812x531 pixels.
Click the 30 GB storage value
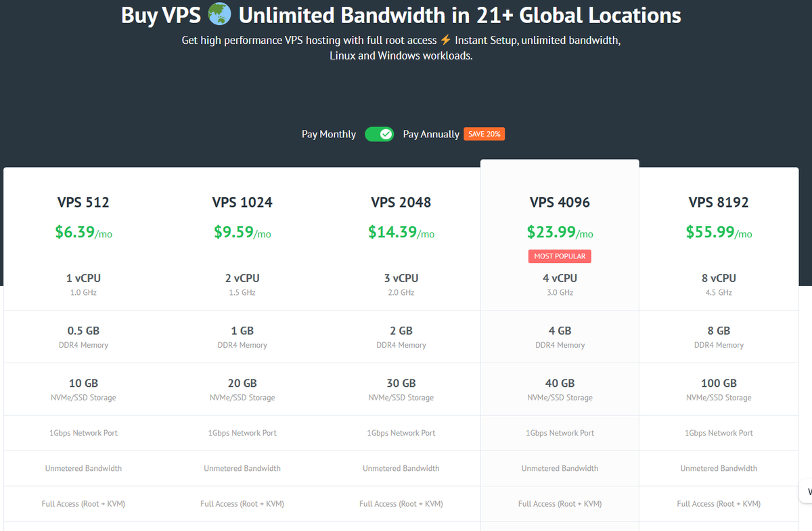pos(401,383)
